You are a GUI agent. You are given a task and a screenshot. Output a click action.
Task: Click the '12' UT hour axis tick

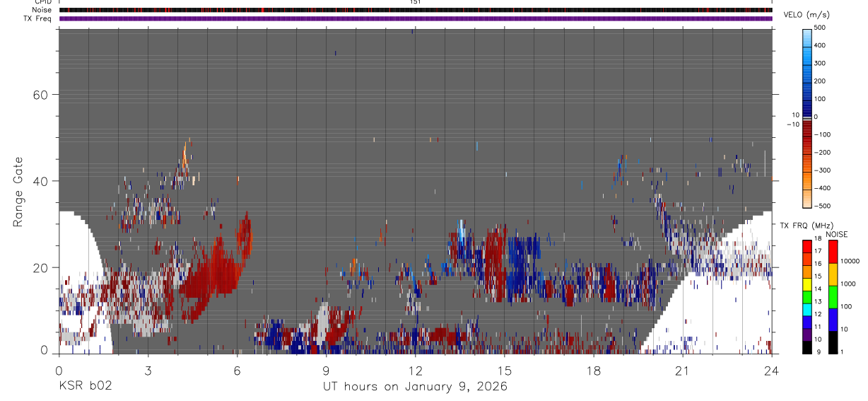click(x=415, y=370)
